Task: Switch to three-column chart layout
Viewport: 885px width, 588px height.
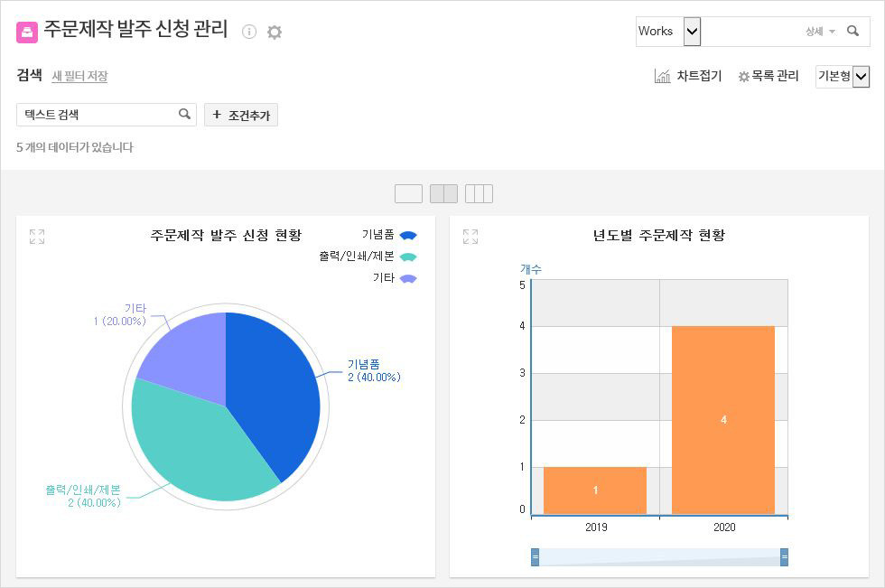Action: 479,193
